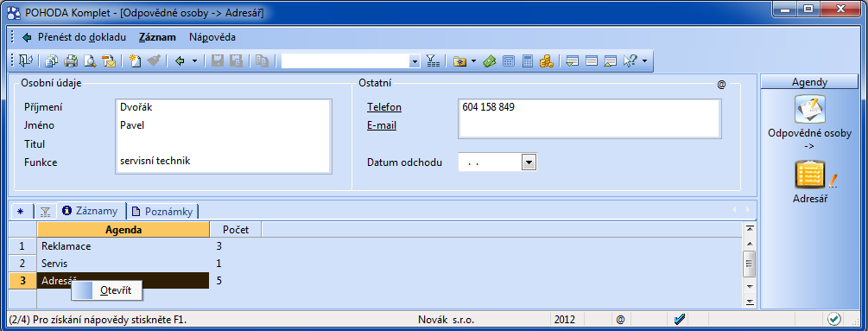Open the toolbar search combo box dropdown arrow
Image resolution: width=868 pixels, height=331 pixels.
pos(415,60)
